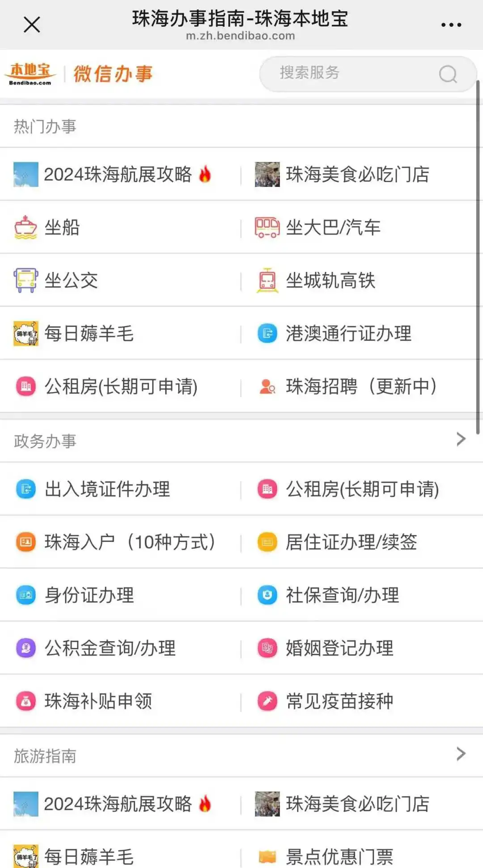The image size is (483, 868).
Task: Click the coach icon for 坐大巴/汽车
Action: [267, 227]
